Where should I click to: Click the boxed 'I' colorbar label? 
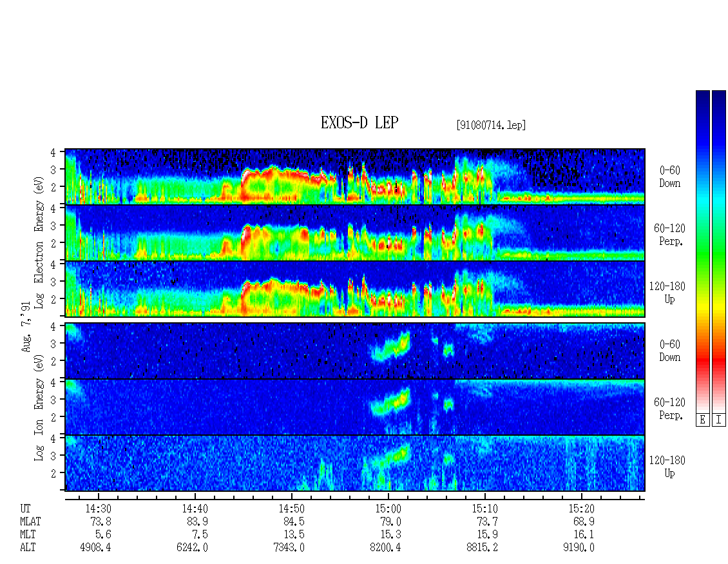(719, 420)
